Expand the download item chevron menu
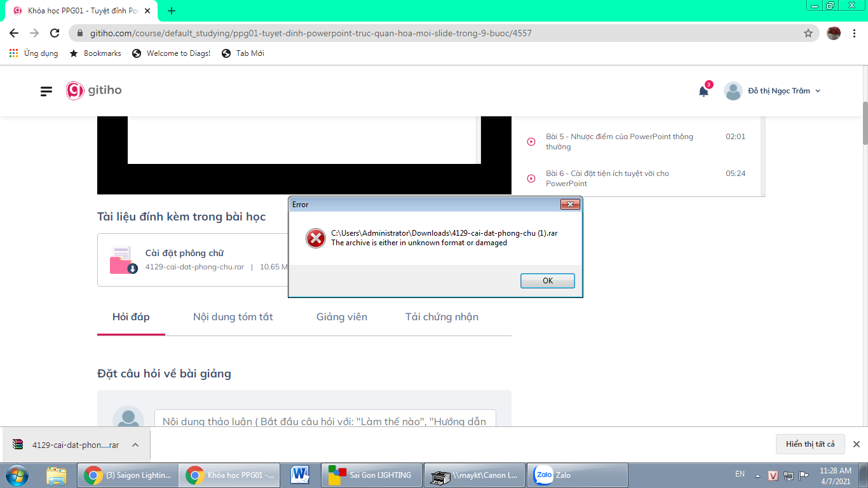This screenshot has width=868, height=488. [x=135, y=445]
